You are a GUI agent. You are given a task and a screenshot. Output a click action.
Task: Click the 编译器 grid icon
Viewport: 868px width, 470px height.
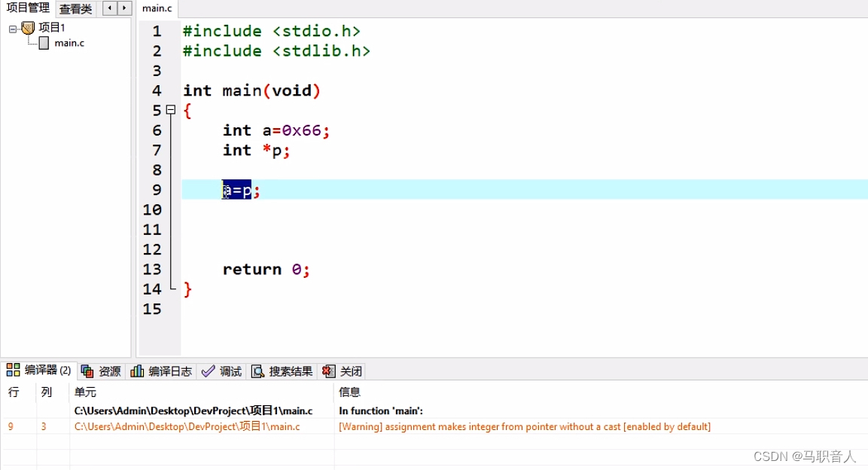14,370
